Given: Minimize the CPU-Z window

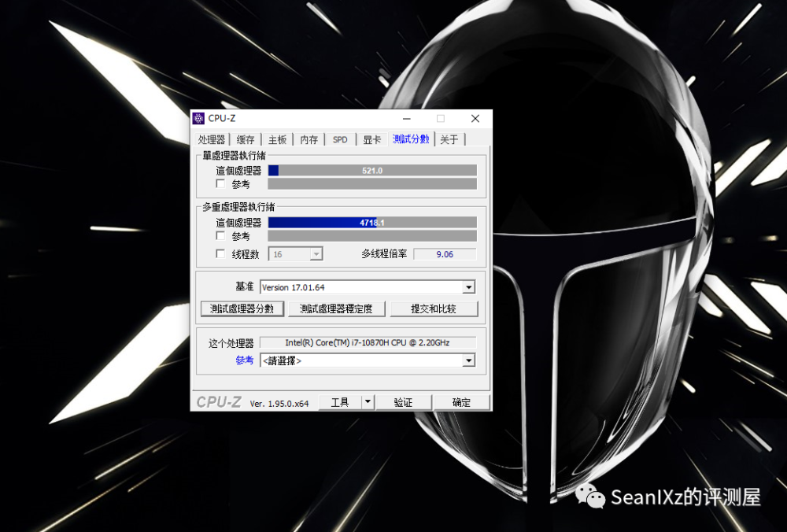Looking at the screenshot, I should (x=407, y=119).
